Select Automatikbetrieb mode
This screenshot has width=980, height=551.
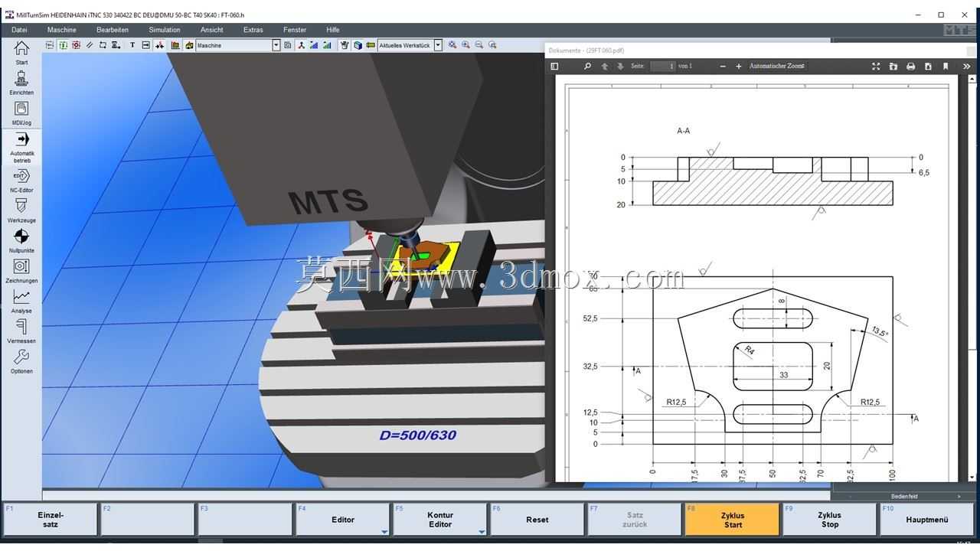tap(21, 147)
